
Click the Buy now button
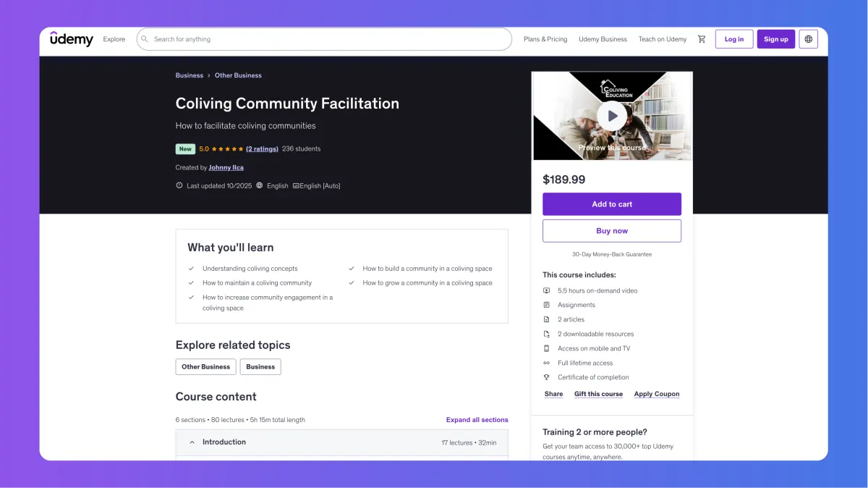click(x=612, y=231)
